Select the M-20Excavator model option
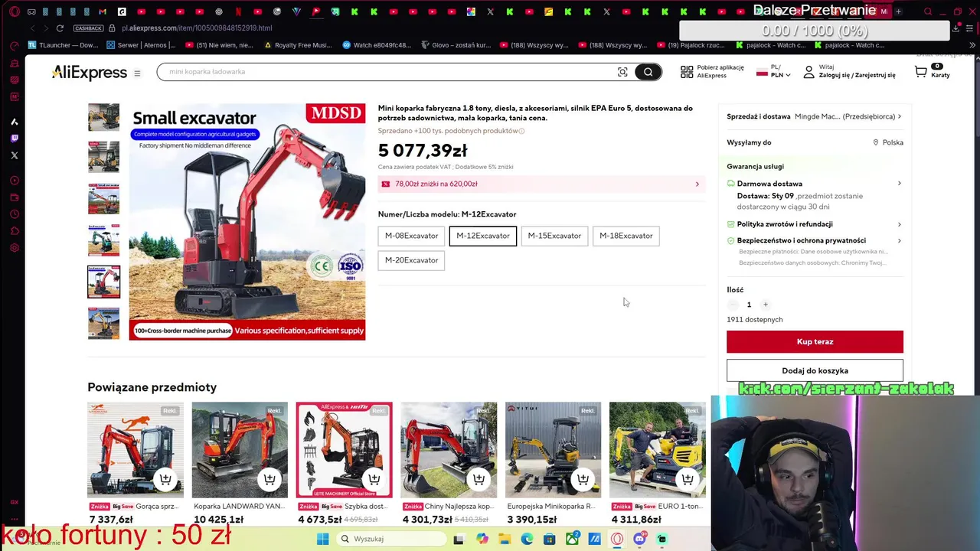The height and width of the screenshot is (551, 980). point(411,260)
